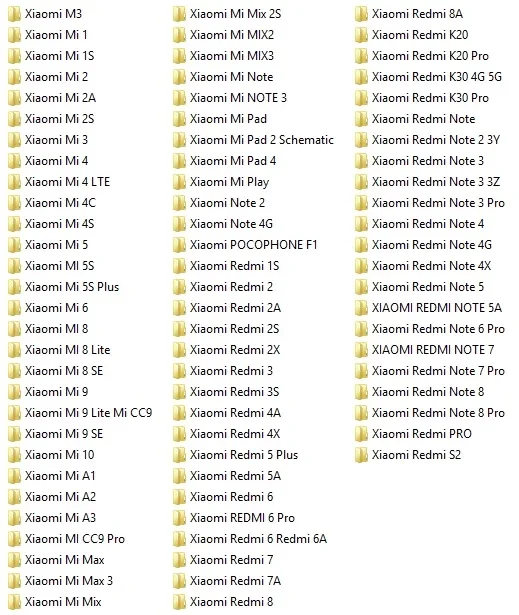Viewport: 519px width, 615px height.
Task: Click the folder icon for Xiaomi Mi MIX3
Action: click(179, 56)
